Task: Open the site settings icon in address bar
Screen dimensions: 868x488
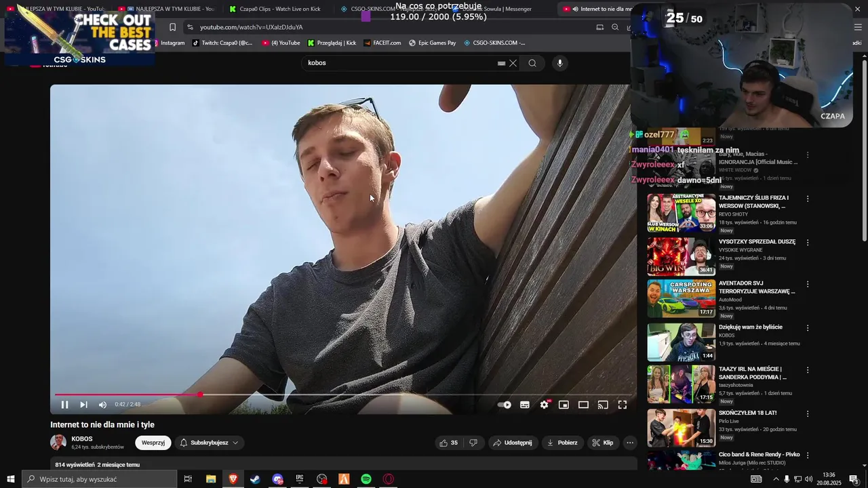Action: click(x=190, y=27)
